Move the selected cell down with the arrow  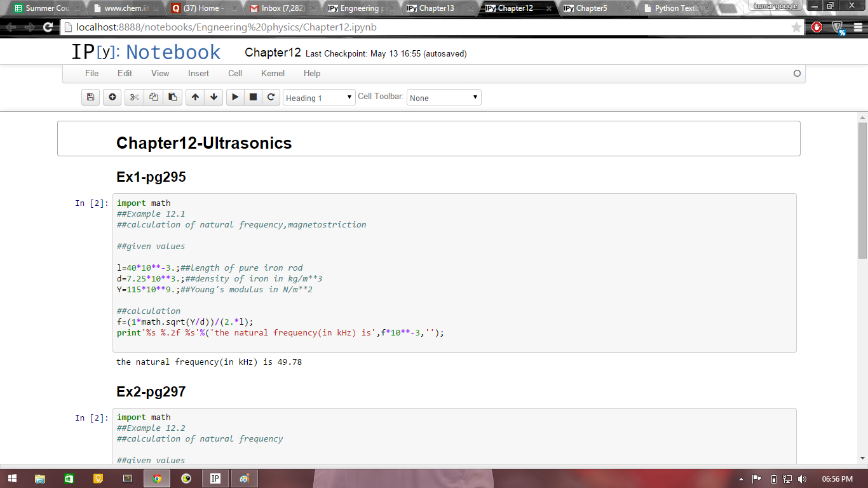tap(214, 97)
